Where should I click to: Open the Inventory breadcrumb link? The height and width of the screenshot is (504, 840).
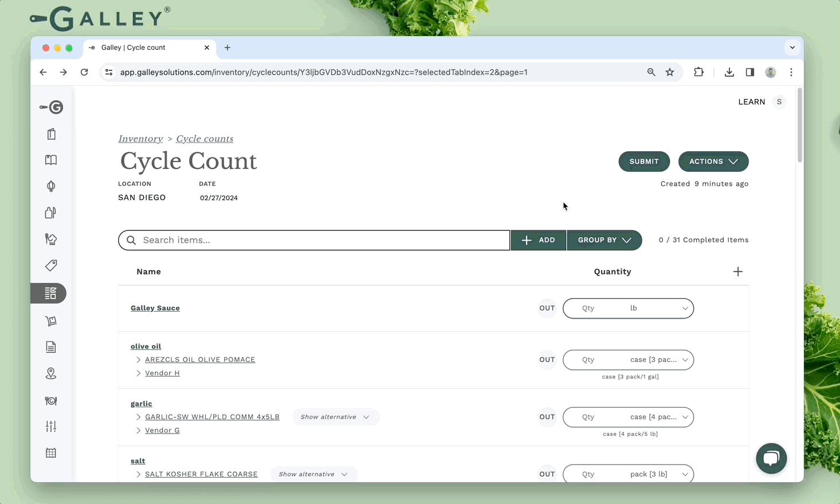(x=140, y=139)
